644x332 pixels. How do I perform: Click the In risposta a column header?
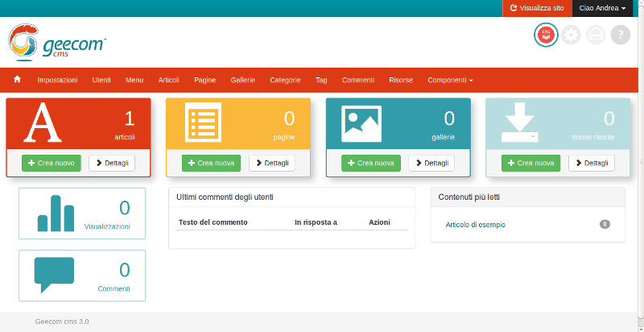(x=316, y=222)
